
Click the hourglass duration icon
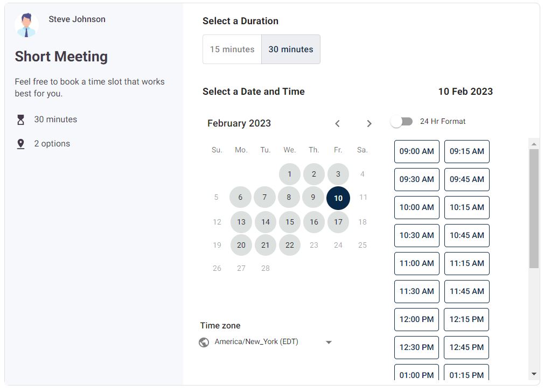[x=21, y=120]
